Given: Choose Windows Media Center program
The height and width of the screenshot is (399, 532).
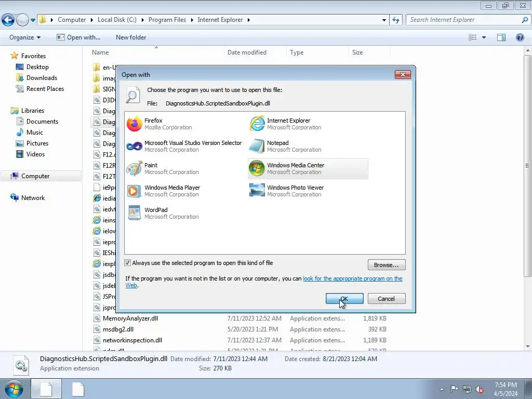Looking at the screenshot, I should pyautogui.click(x=308, y=169).
